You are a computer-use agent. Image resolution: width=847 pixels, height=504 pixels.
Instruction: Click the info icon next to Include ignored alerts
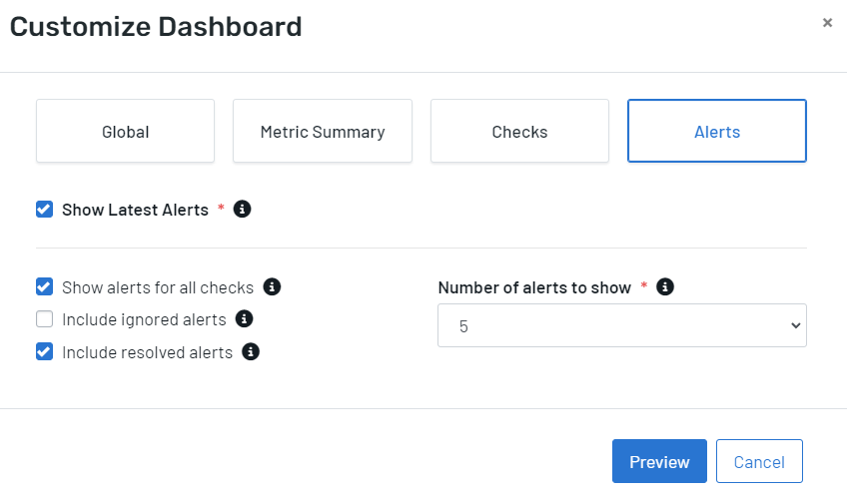coord(244,319)
